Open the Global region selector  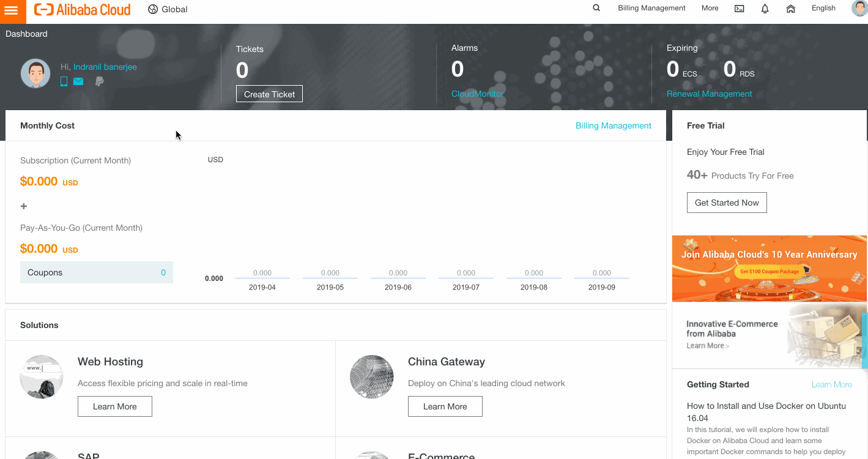pos(168,9)
